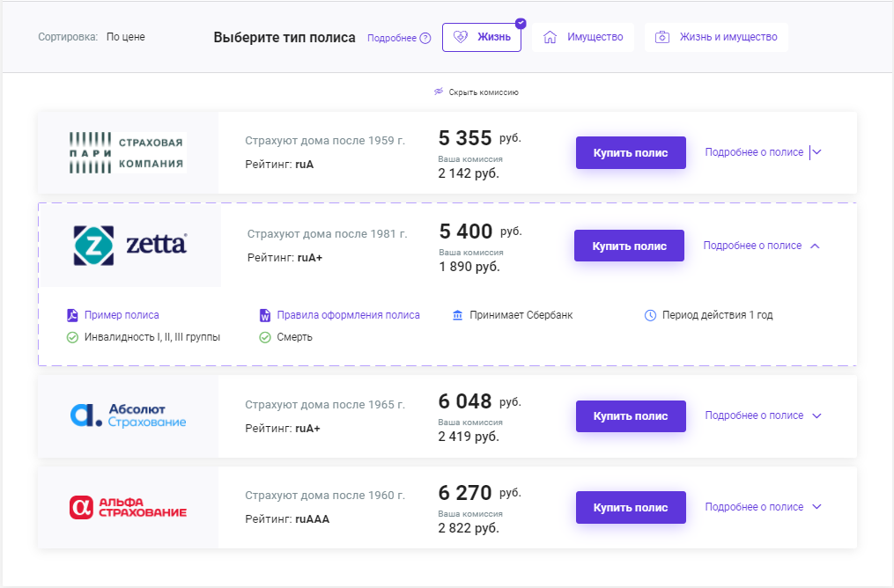Click the green check icon beside Смерть
This screenshot has height=588, width=894.
[264, 337]
